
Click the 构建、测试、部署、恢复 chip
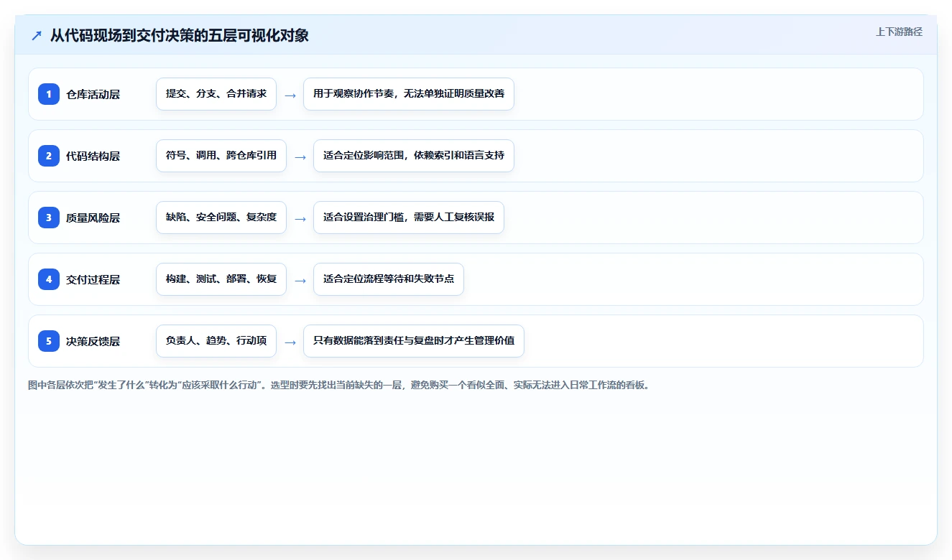tap(221, 279)
